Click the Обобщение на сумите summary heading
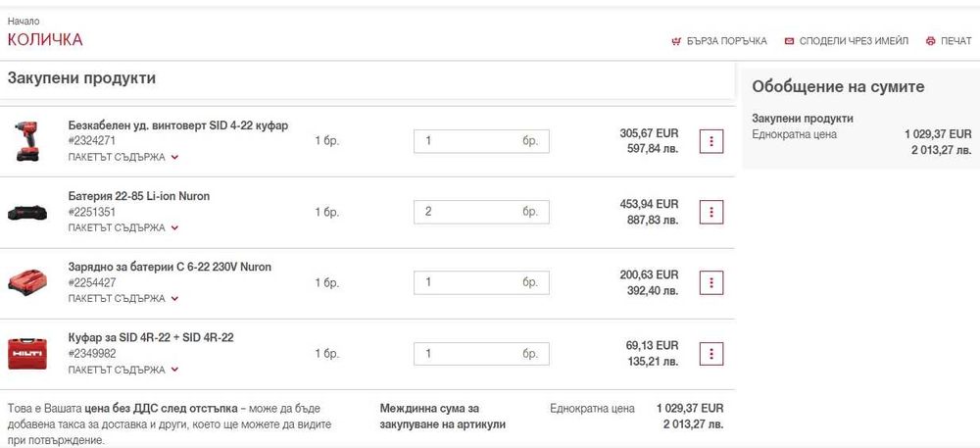The image size is (980, 448). [838, 87]
